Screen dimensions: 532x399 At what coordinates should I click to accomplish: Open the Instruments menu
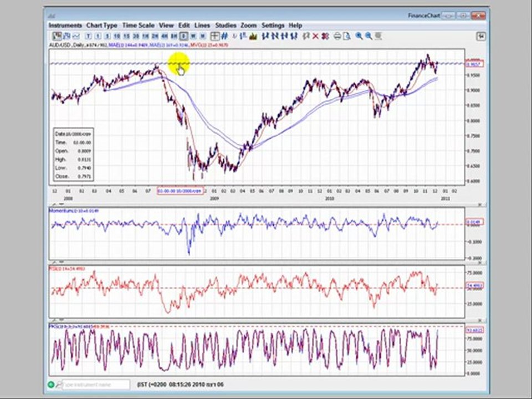click(x=65, y=25)
